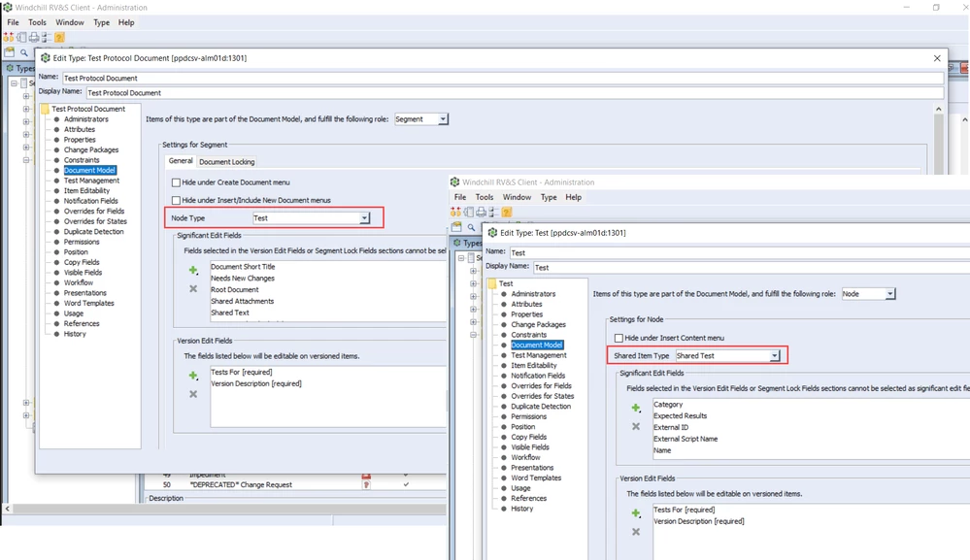
Task: Click the page setup icon in the left main toolbar
Action: click(x=21, y=37)
